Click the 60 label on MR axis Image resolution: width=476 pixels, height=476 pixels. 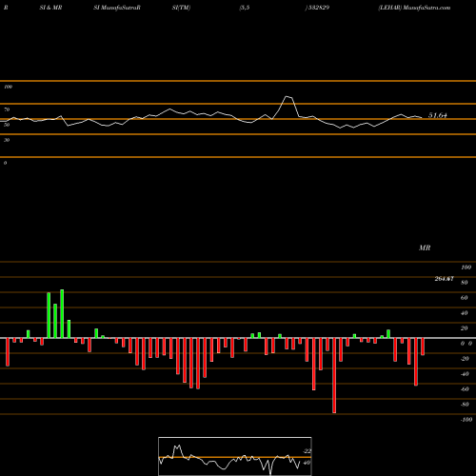tap(465, 298)
